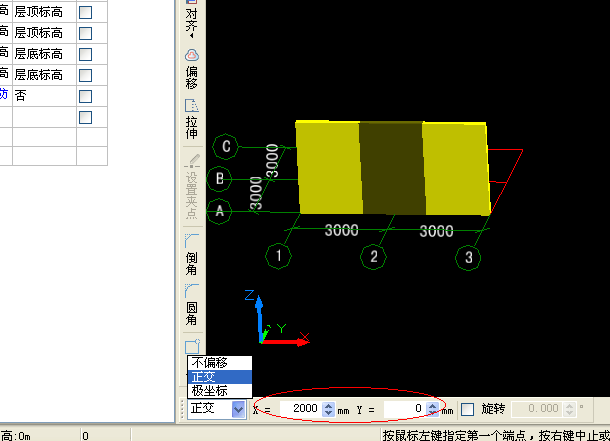Viewport: 610px width, 441px height.
Task: Click the 设置夹点 (Set grip) tool
Action: tap(191, 187)
